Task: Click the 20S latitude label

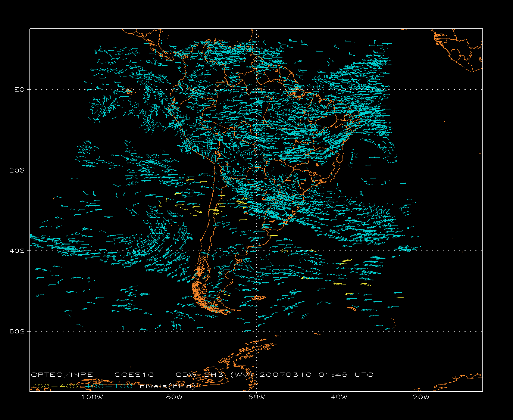Action: pos(17,170)
